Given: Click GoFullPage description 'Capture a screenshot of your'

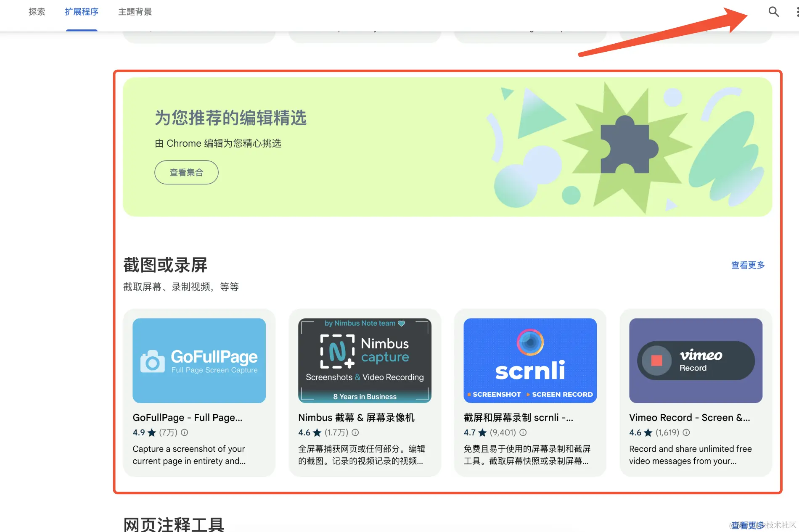Looking at the screenshot, I should click(x=189, y=449).
